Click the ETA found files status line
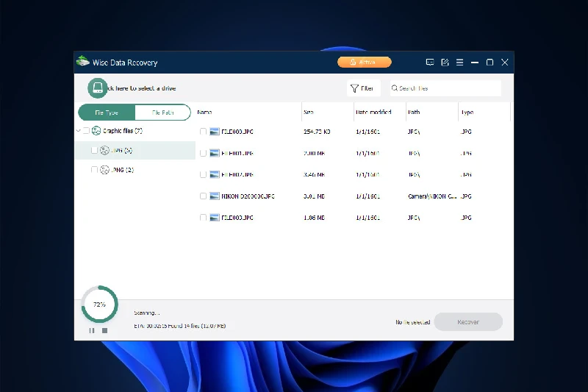 point(179,326)
